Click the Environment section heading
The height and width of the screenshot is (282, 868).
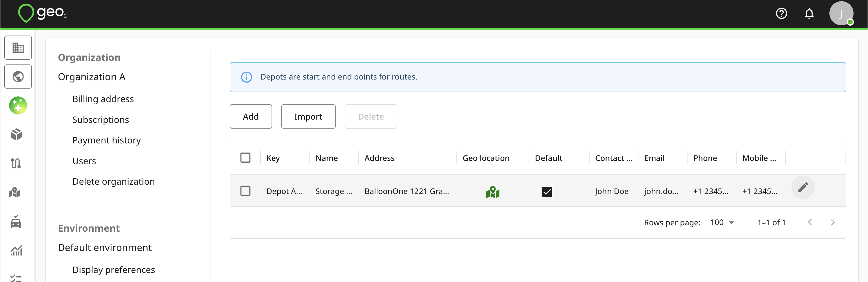coord(89,228)
